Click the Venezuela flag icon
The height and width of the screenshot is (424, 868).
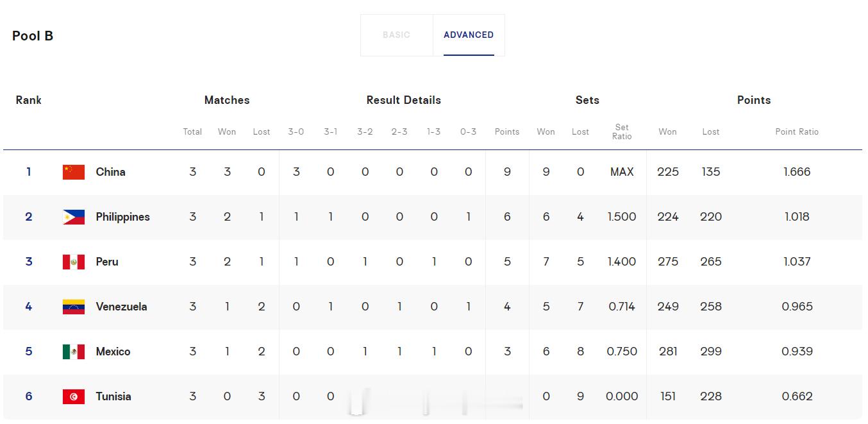pos(74,307)
